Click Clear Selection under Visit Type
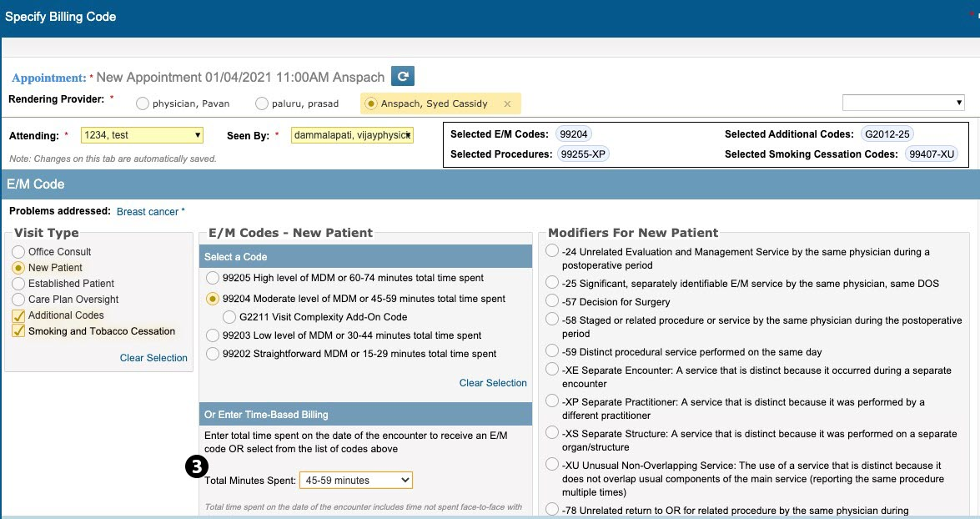 [x=153, y=358]
